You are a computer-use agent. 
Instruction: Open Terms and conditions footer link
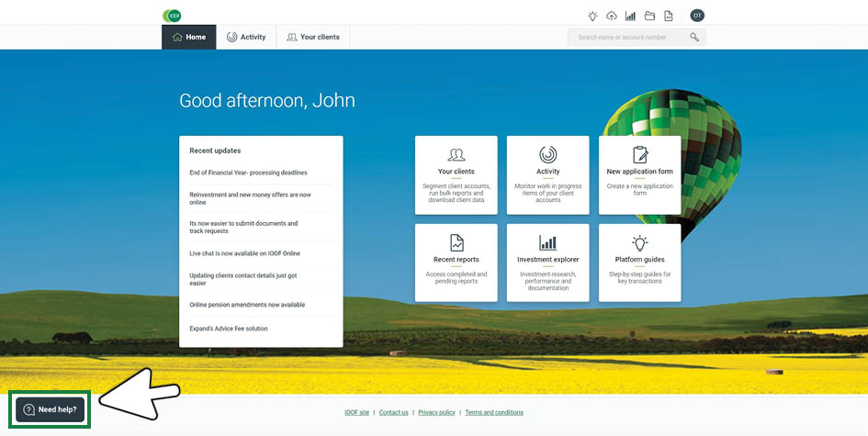[494, 413]
